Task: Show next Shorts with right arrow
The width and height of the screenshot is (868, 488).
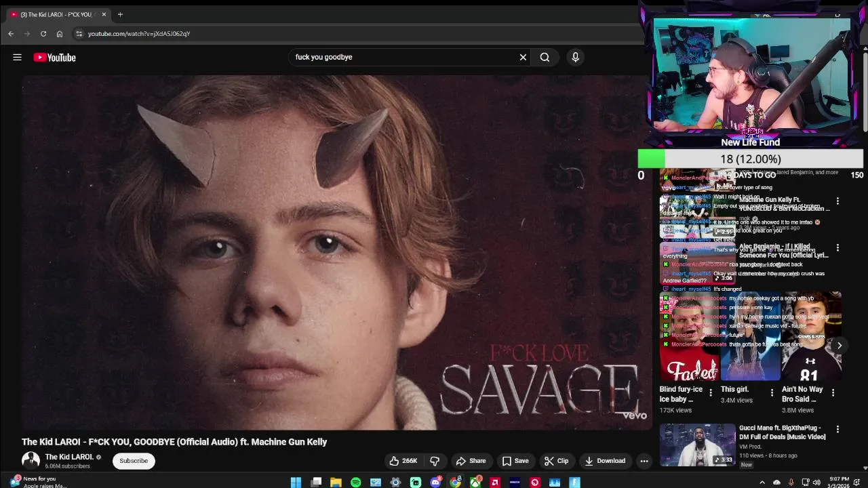Action: 840,346
